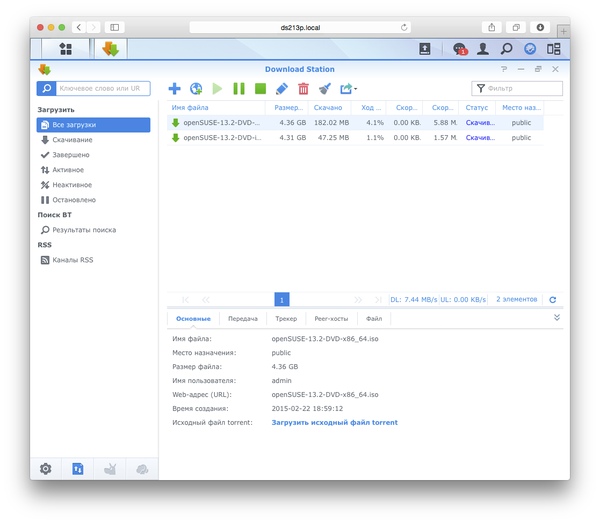Image resolution: width=600 pixels, height=523 pixels.
Task: Sort by Скачано column header
Action: 328,108
